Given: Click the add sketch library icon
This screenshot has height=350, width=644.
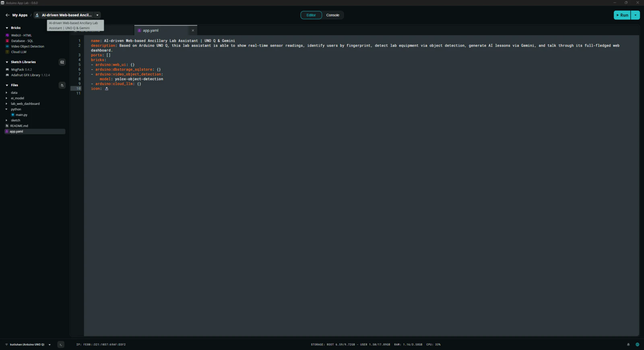Looking at the screenshot, I should coord(62,62).
